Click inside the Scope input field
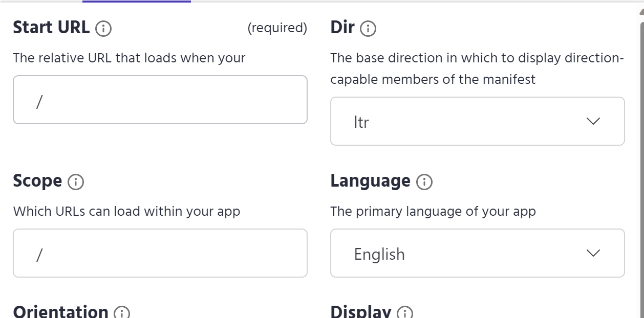This screenshot has height=318, width=644. (160, 253)
